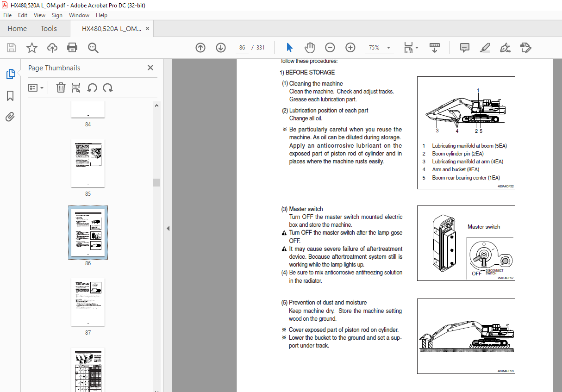This screenshot has height=392, width=562.
Task: Click the '1) BEFORE STORAGE' heading
Action: coord(307,73)
